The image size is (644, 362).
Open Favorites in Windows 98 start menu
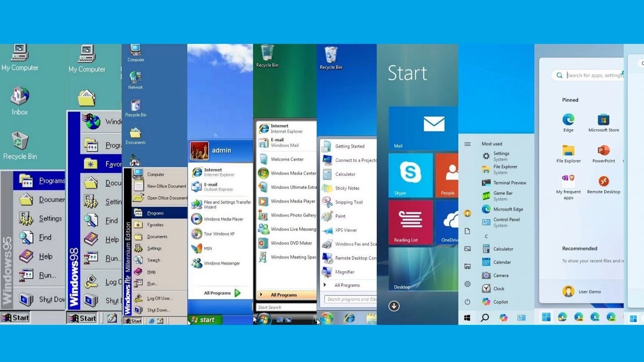pos(102,164)
